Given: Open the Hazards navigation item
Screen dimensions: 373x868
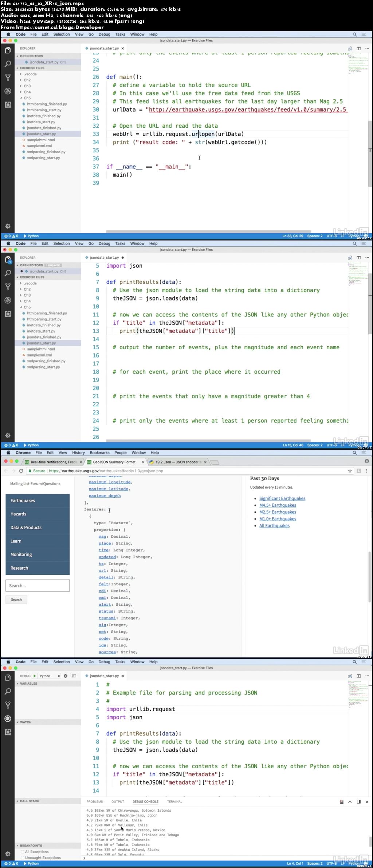Looking at the screenshot, I should pos(38,514).
